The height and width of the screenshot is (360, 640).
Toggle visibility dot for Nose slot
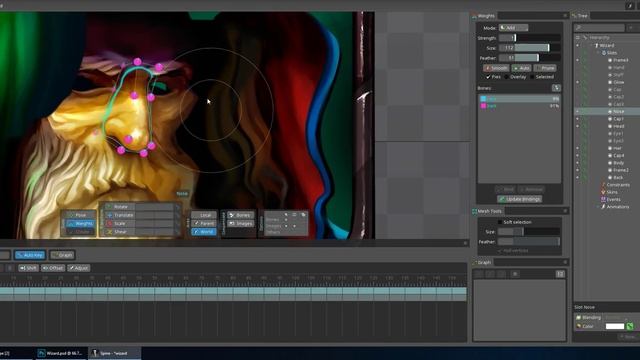578,111
